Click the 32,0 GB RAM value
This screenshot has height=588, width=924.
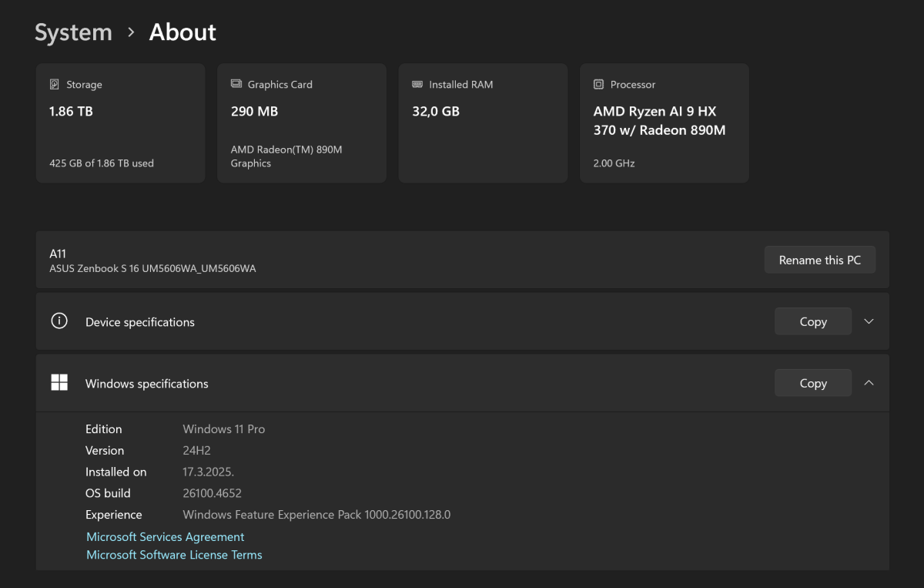[x=436, y=112]
